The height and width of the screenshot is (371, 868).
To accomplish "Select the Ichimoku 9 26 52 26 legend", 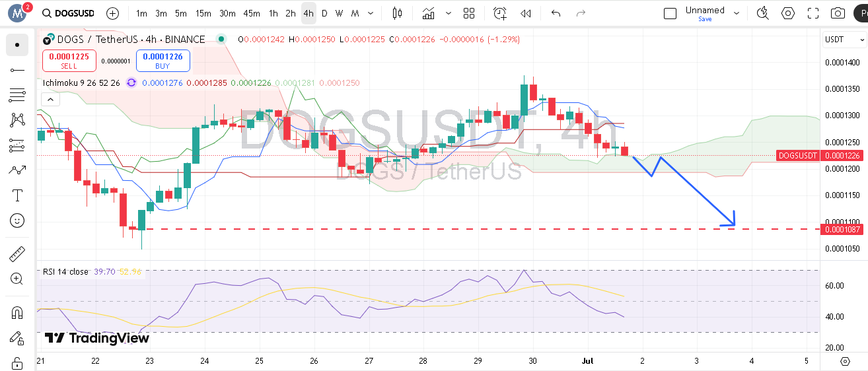I will (81, 83).
